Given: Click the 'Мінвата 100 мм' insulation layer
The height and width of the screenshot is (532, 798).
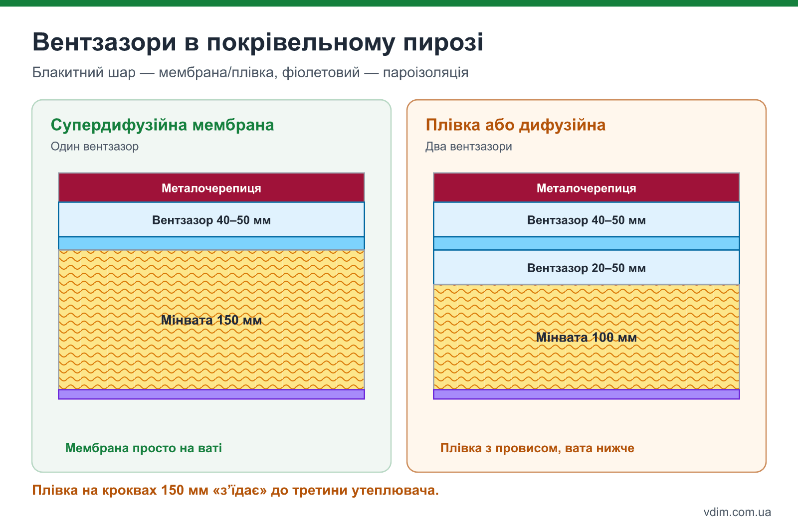Looking at the screenshot, I should [x=587, y=337].
